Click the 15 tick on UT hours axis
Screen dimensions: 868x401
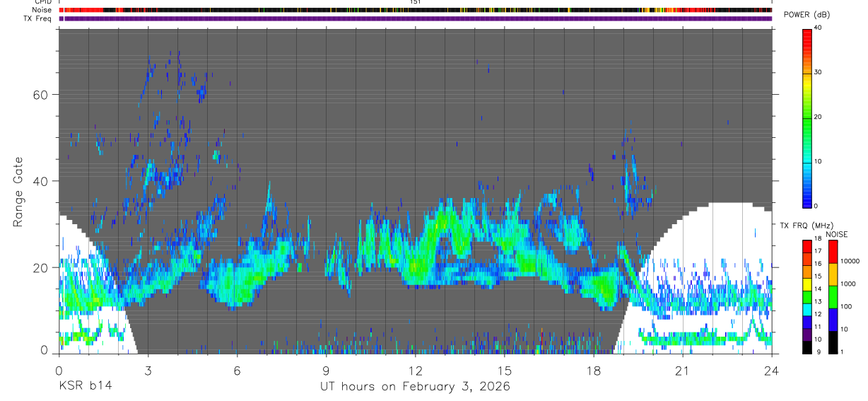[505, 370]
